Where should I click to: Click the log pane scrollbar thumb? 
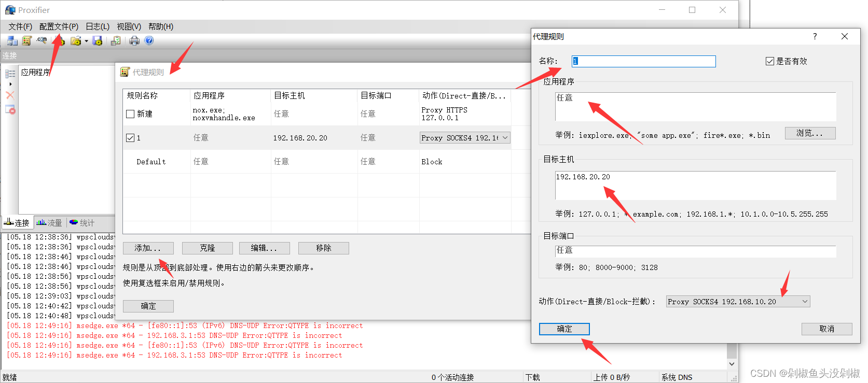tap(732, 351)
